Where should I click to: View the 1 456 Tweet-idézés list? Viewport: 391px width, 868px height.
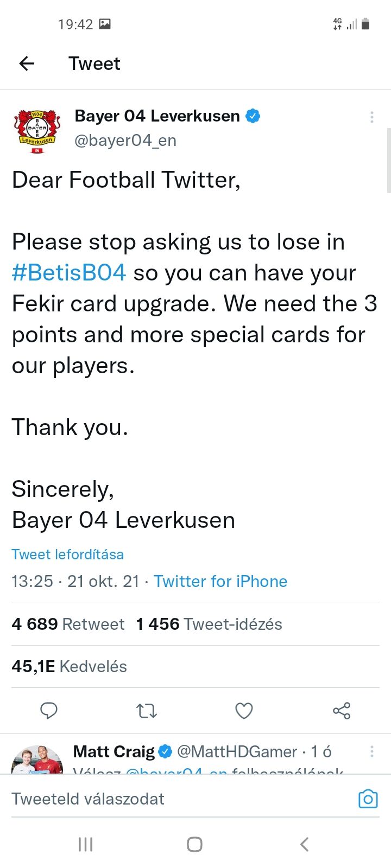point(209,624)
